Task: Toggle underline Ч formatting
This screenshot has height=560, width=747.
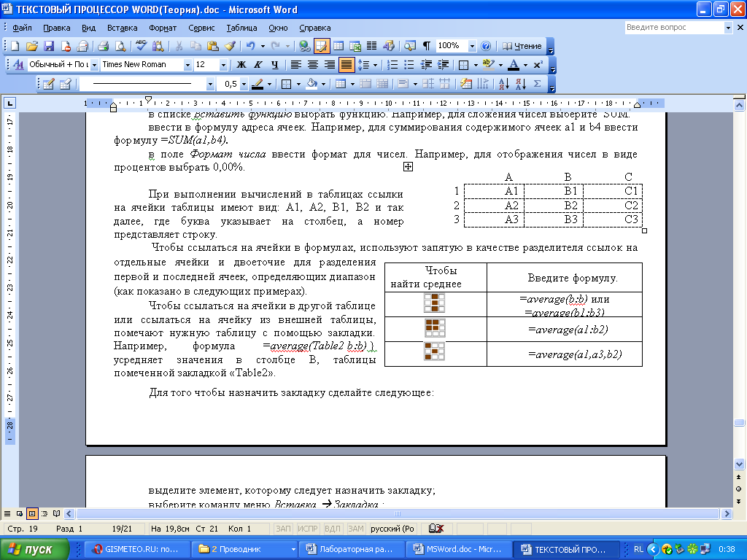Action: [x=275, y=64]
